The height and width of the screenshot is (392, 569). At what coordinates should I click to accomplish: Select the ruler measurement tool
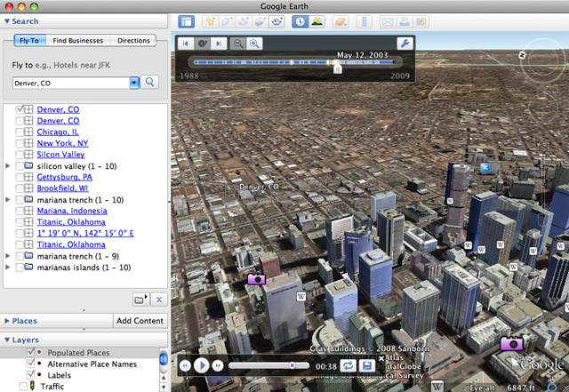[364, 21]
